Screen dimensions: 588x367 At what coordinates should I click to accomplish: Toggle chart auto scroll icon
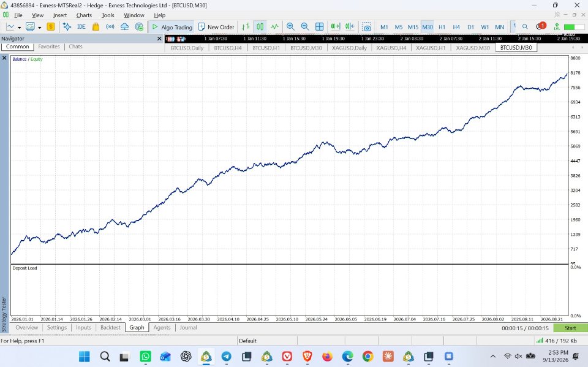(335, 26)
